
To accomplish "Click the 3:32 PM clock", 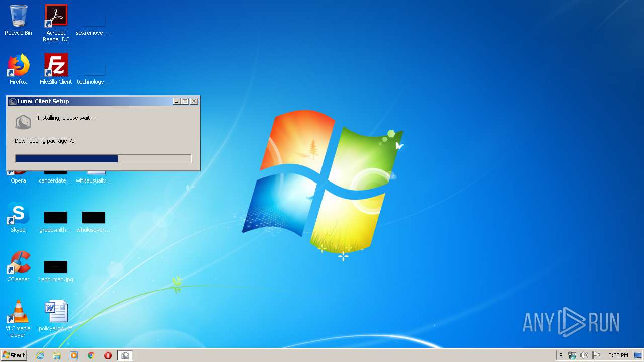I will (618, 355).
